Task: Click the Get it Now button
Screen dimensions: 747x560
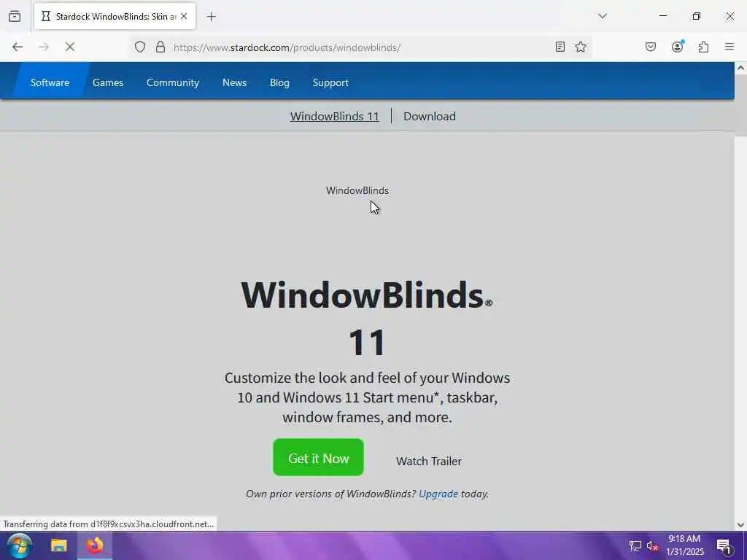Action: click(x=318, y=457)
